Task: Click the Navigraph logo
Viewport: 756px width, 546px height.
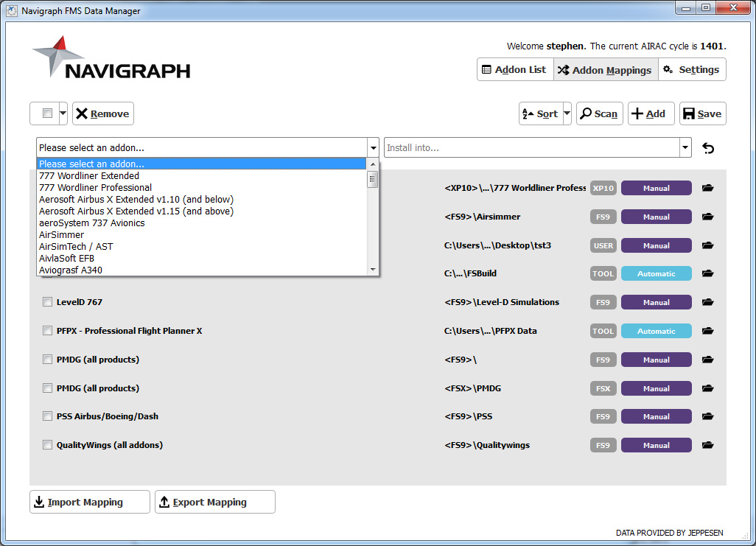Action: point(111,60)
